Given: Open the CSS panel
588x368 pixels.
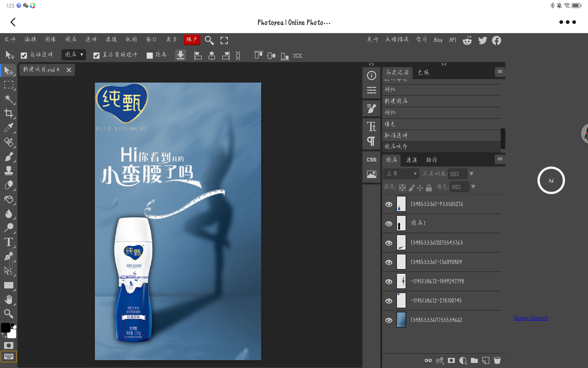Looking at the screenshot, I should pyautogui.click(x=371, y=160).
